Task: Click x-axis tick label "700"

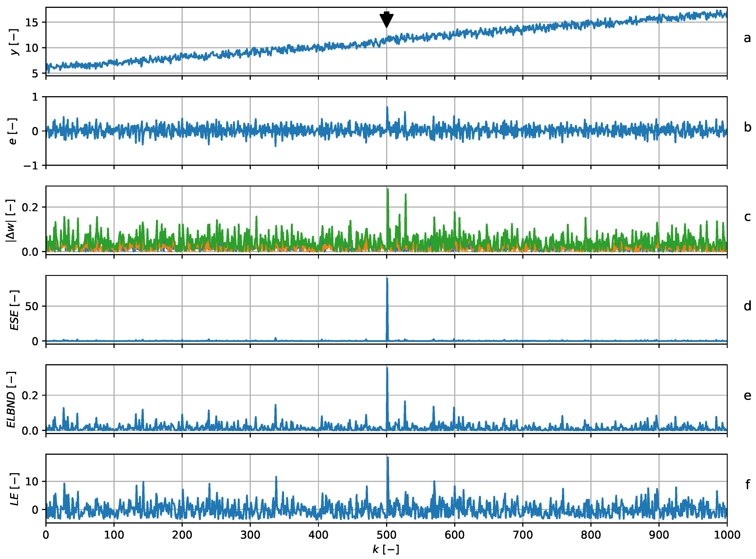Action: coord(523,535)
